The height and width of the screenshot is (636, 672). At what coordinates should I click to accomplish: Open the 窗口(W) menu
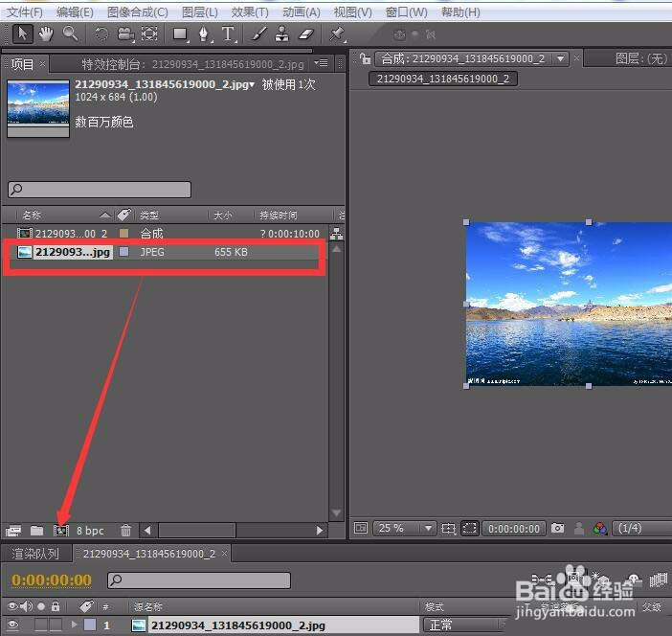pos(406,12)
